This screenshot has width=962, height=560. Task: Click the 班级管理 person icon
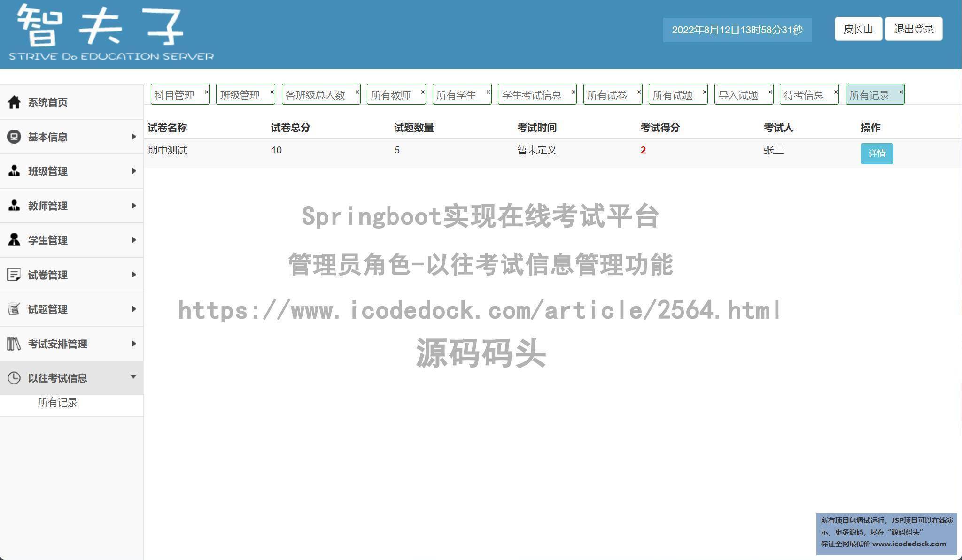(14, 171)
